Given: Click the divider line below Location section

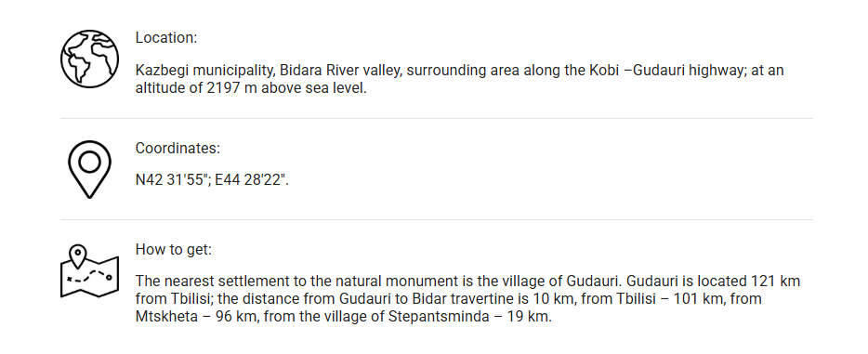Looking at the screenshot, I should click(437, 118).
